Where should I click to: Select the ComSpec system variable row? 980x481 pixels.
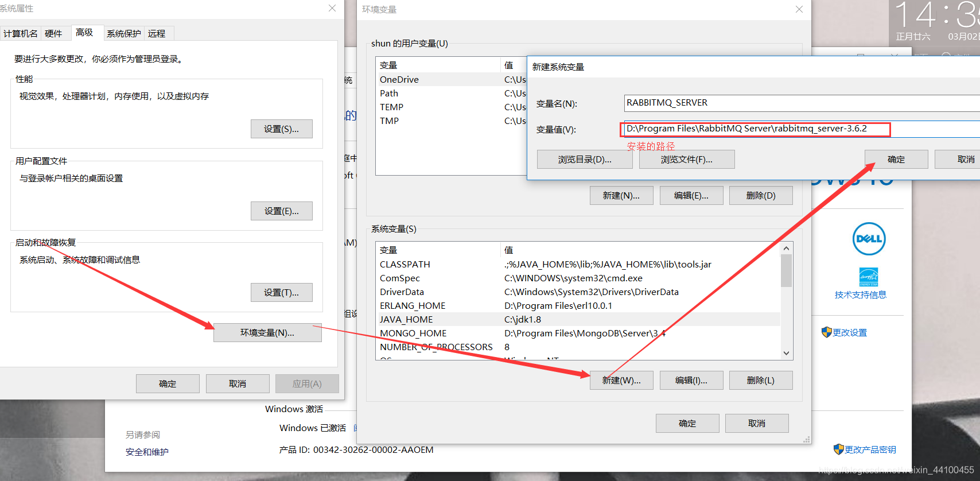(x=578, y=278)
